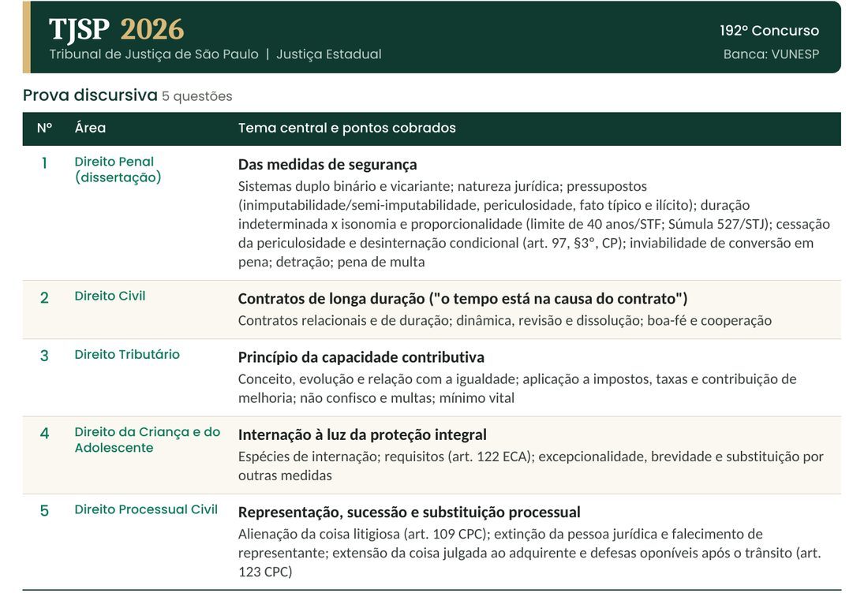868x604 pixels.
Task: Click question number 4
Action: [x=44, y=433]
